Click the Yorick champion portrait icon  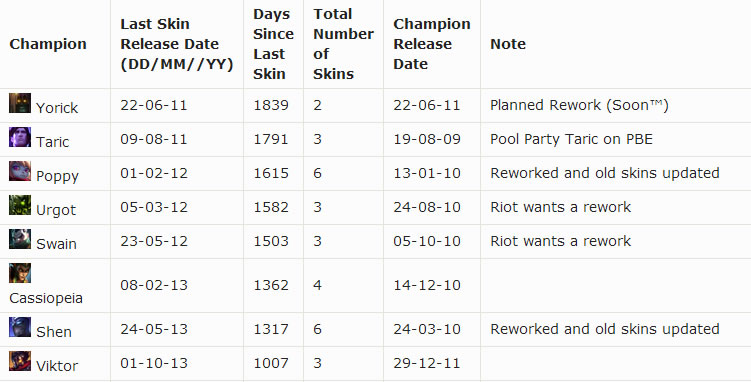[x=20, y=103]
